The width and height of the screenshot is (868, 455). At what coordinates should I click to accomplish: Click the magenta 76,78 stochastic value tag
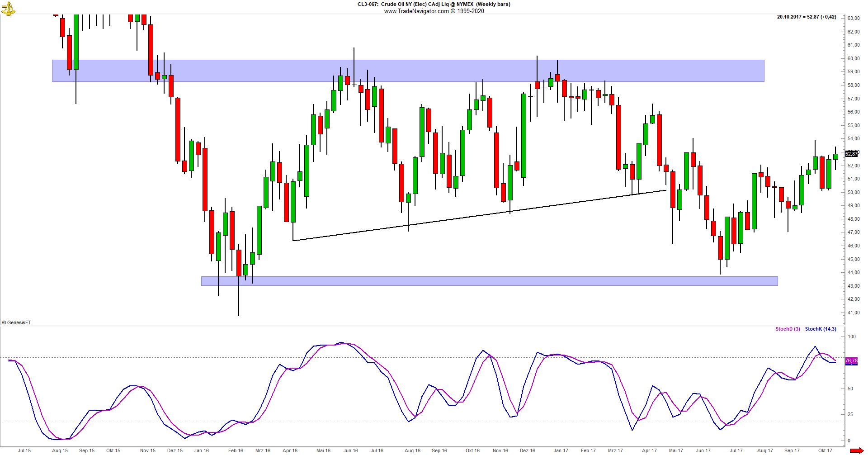pyautogui.click(x=851, y=361)
